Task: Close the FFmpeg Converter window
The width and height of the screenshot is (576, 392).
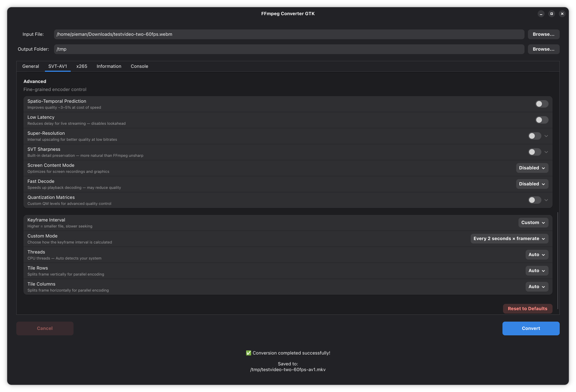Action: (x=562, y=14)
